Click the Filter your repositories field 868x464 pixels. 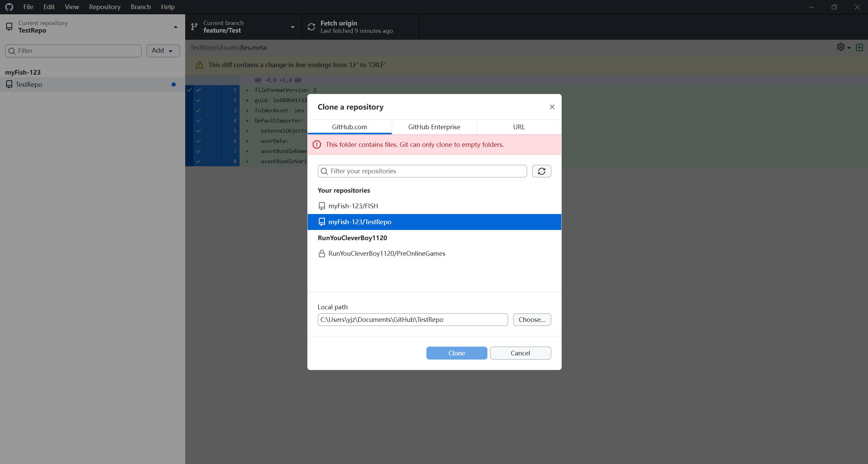422,171
